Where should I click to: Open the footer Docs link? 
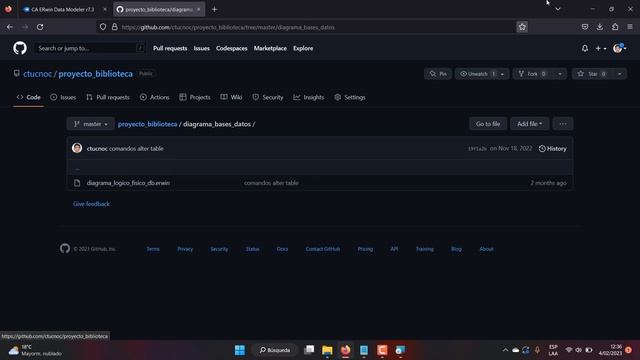(282, 249)
